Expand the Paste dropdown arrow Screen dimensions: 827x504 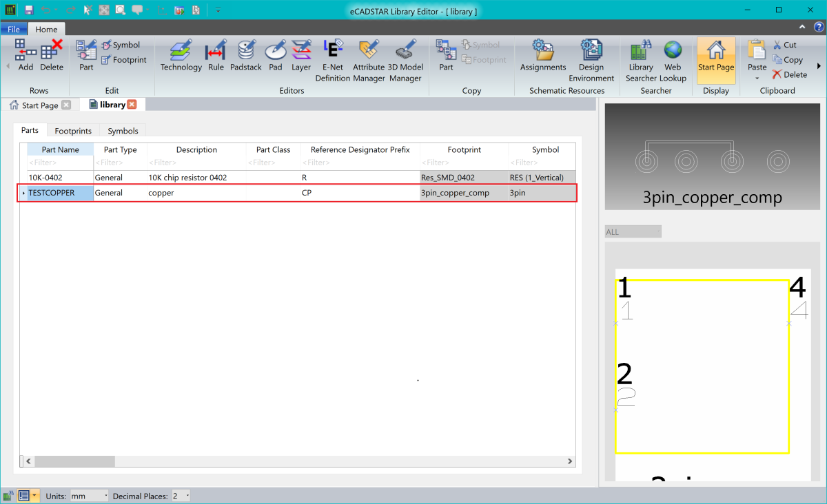point(757,78)
